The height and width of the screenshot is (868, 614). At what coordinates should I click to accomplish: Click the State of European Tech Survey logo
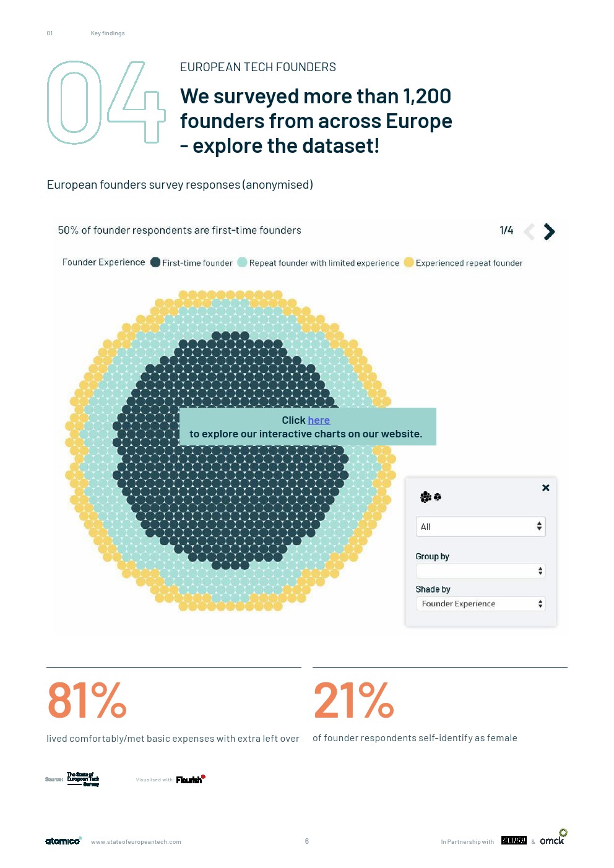83,779
